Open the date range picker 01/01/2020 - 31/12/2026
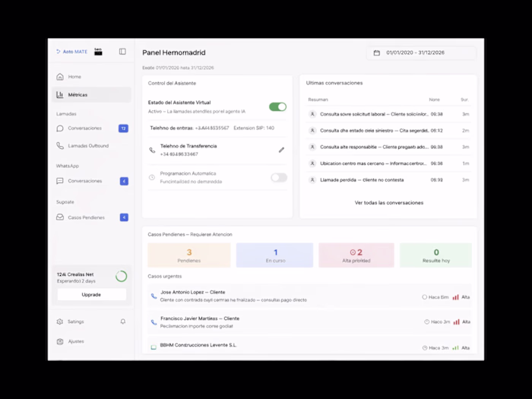The width and height of the screenshot is (532, 399). 421,53
